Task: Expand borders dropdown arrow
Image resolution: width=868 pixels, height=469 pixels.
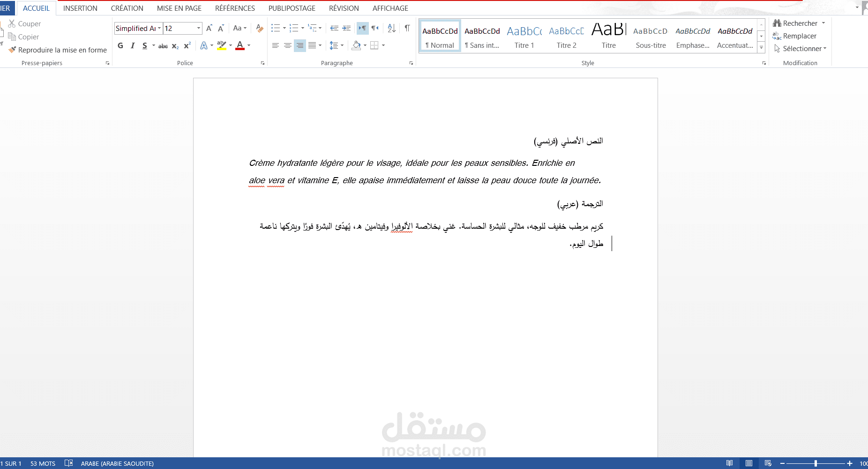Action: coord(383,45)
